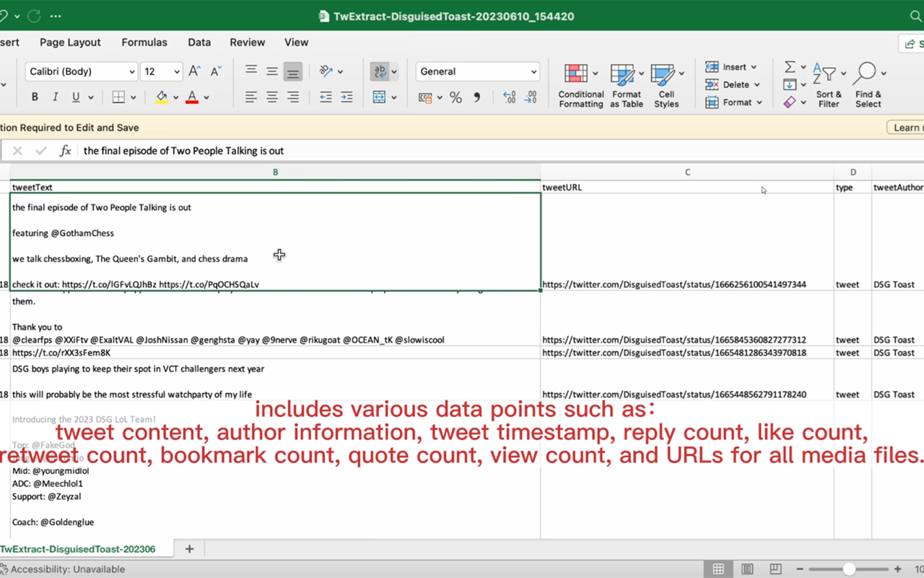Image resolution: width=924 pixels, height=578 pixels.
Task: Toggle bold formatting
Action: point(34,96)
